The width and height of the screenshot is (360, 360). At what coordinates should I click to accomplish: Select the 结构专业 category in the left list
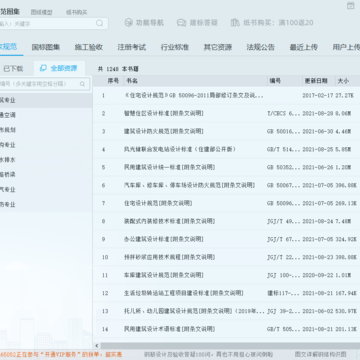[x=46, y=145]
